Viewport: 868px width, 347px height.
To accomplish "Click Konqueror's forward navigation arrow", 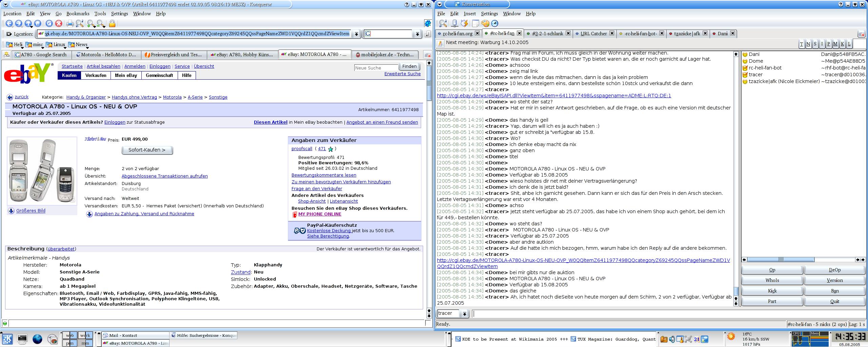I will [x=19, y=23].
